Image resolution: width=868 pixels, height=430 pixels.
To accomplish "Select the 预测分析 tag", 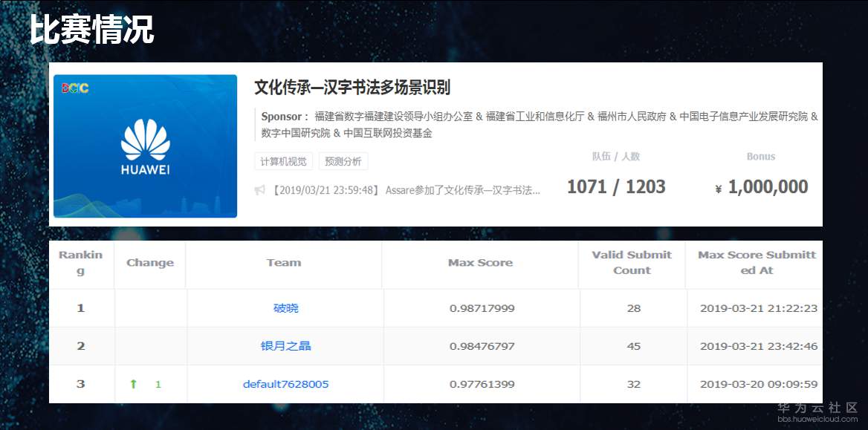I will click(343, 162).
